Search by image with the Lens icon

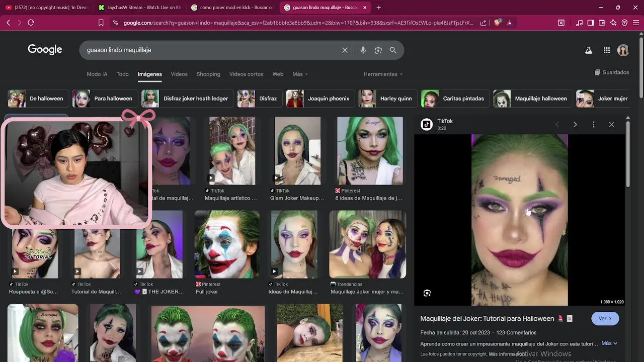(378, 50)
